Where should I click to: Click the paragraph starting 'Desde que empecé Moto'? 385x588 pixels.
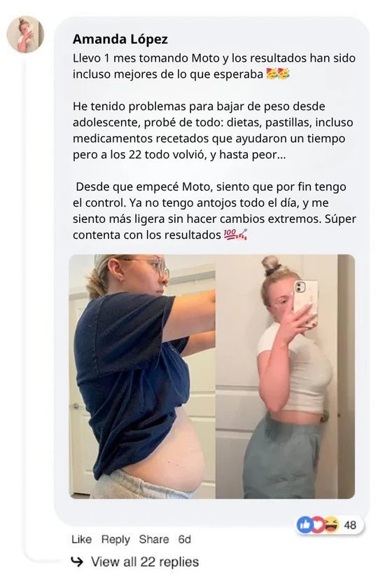click(x=214, y=211)
